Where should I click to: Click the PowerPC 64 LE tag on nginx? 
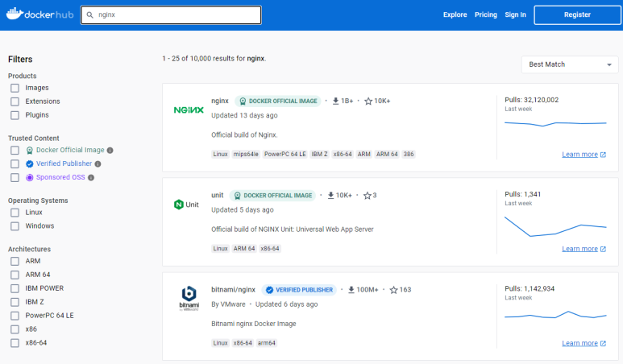285,154
